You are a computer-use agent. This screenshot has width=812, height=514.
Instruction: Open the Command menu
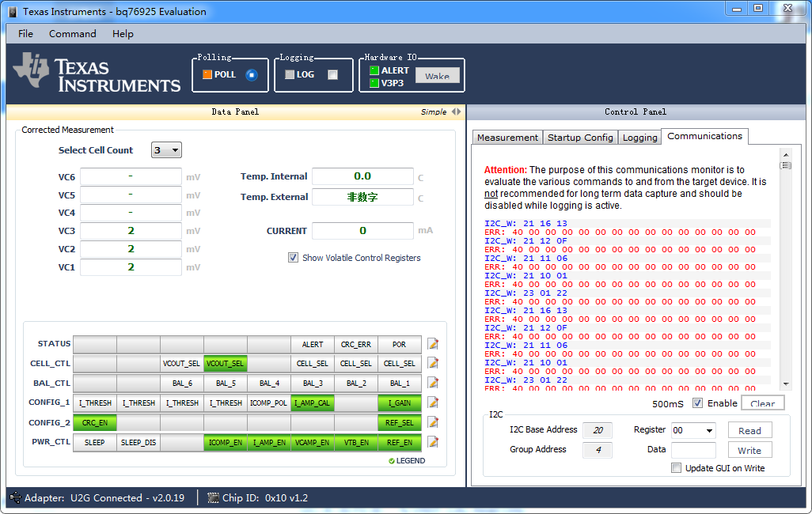73,34
